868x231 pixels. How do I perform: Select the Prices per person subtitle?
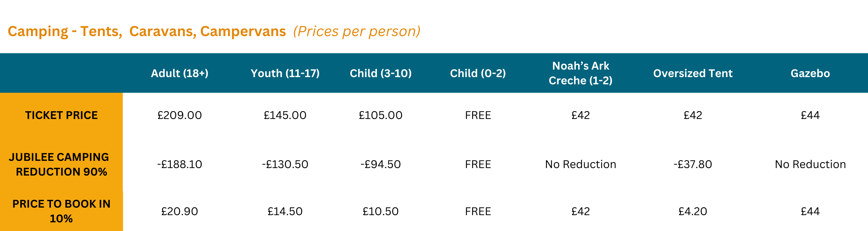pos(357,31)
